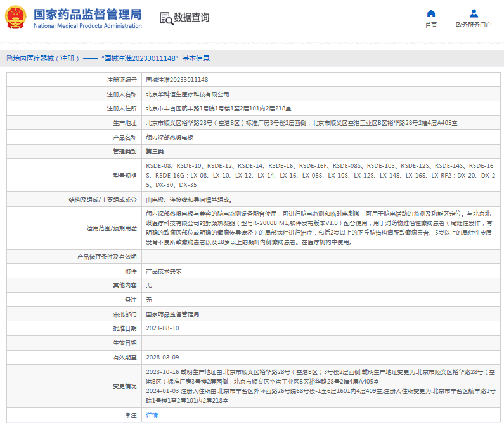This screenshot has width=504, height=426.
Task: Click the 国家药品监督管理局 site title
Action: point(87,15)
